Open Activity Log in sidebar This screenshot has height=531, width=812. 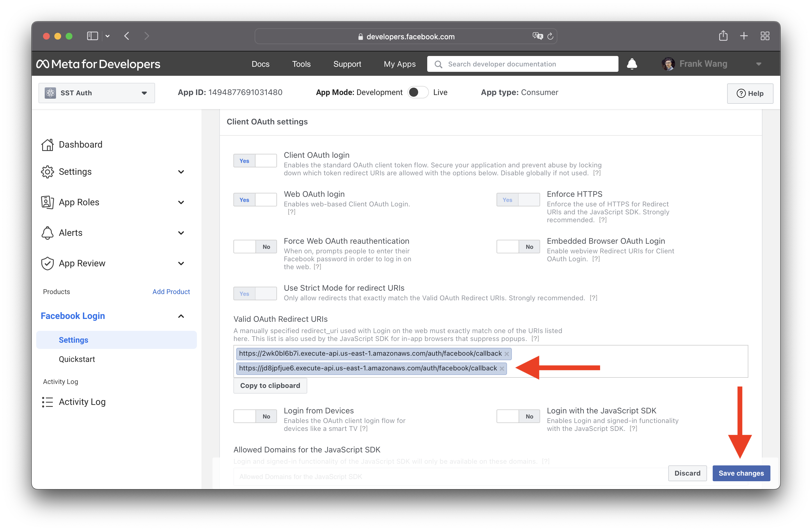point(82,402)
